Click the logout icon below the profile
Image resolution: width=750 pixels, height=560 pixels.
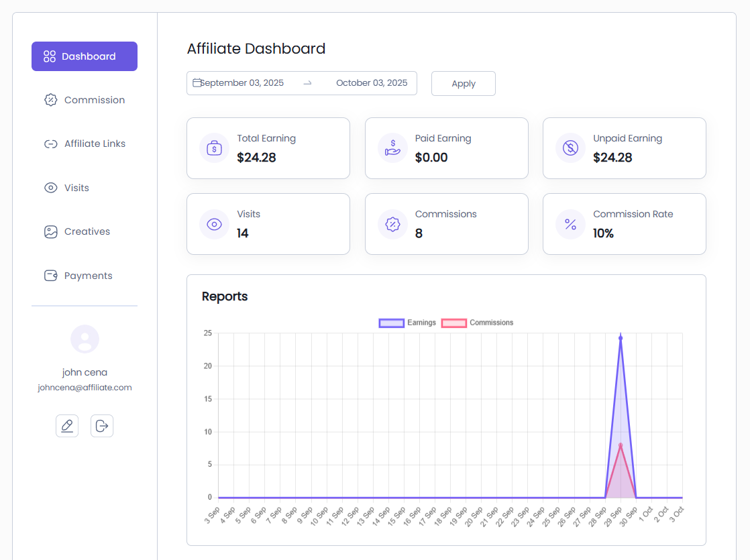102,426
